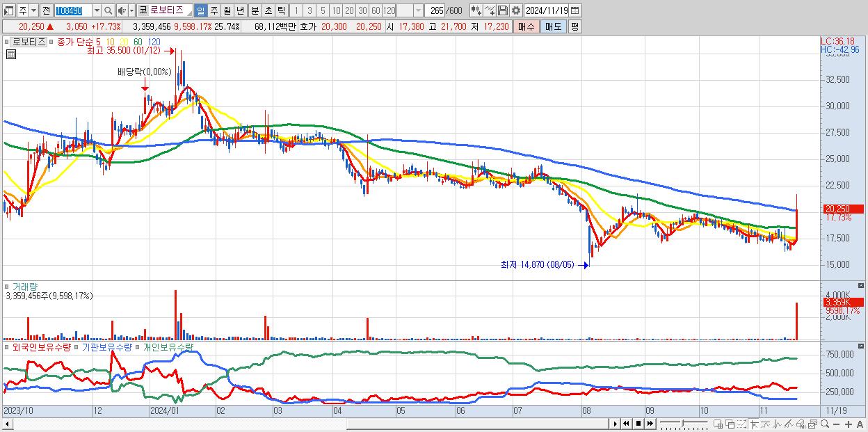Expand the stock code history dropdown
868x432 pixels.
click(x=97, y=10)
